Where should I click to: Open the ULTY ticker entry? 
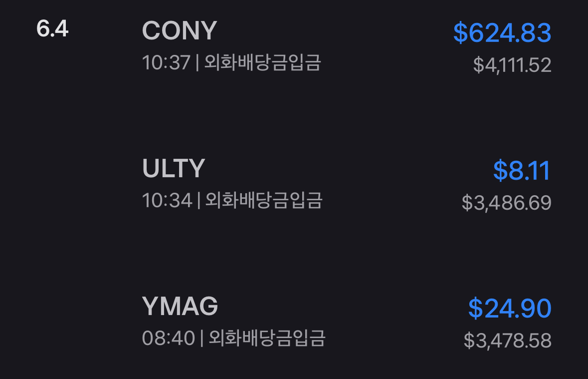click(174, 169)
